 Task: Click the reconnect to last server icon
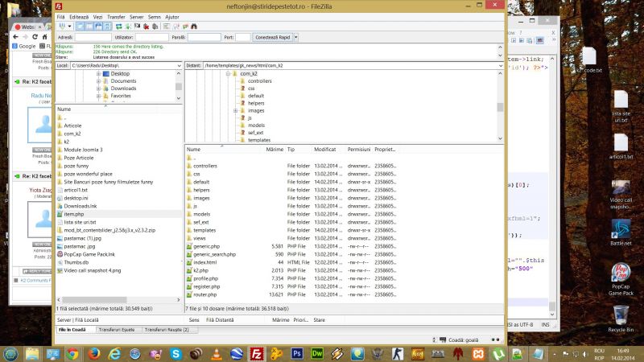155,27
